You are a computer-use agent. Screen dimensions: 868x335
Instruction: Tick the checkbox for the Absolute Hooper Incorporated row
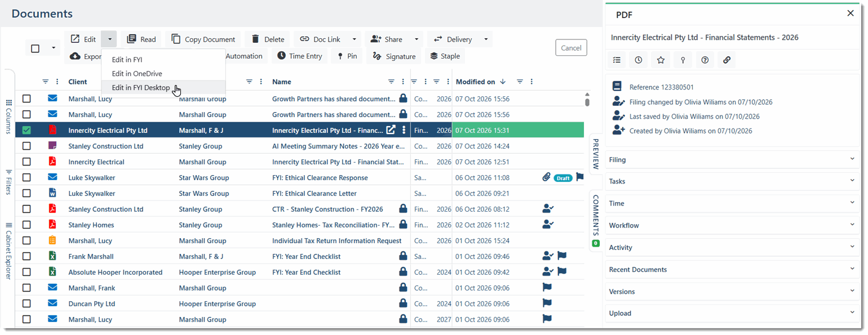coord(26,272)
